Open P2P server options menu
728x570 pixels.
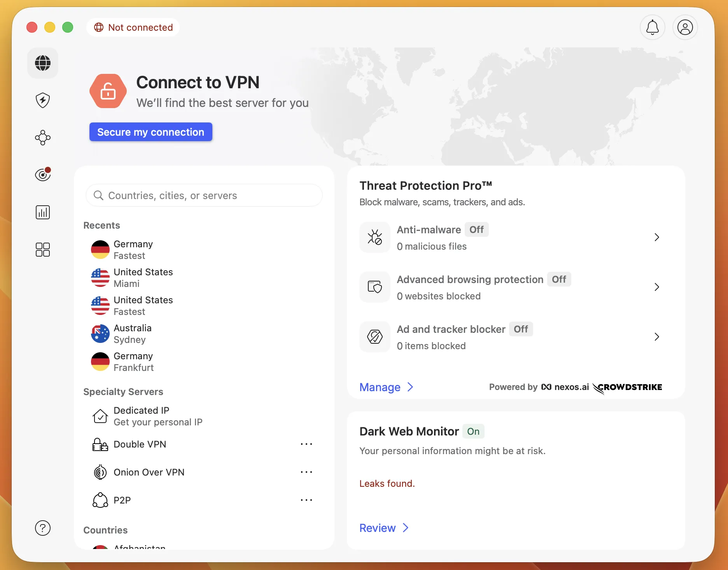pyautogui.click(x=306, y=500)
